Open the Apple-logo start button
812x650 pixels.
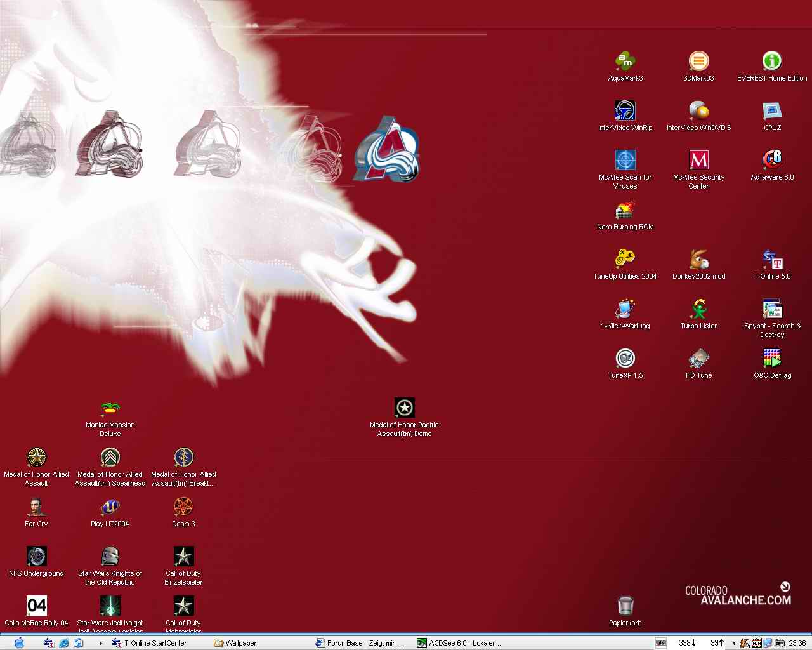pos(19,643)
